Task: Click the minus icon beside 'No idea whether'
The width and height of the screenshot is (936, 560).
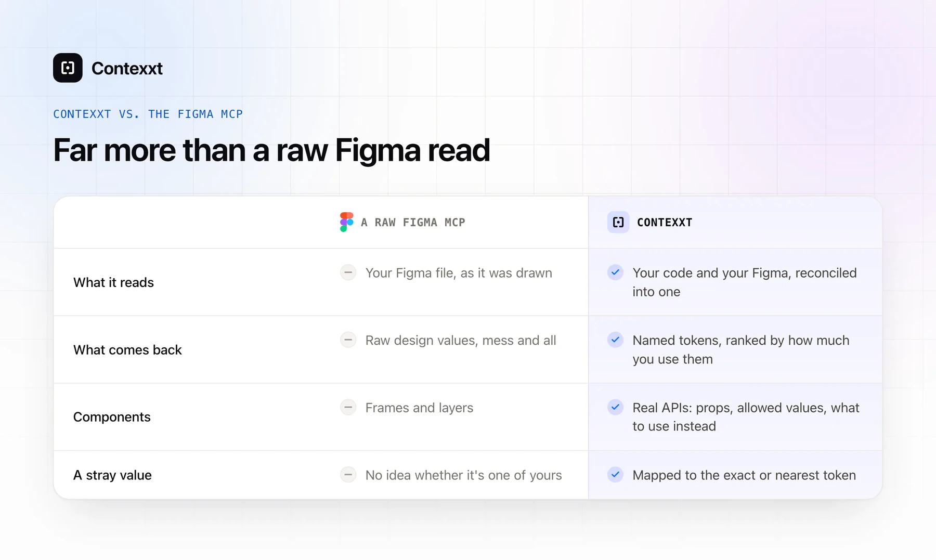Action: pyautogui.click(x=348, y=474)
